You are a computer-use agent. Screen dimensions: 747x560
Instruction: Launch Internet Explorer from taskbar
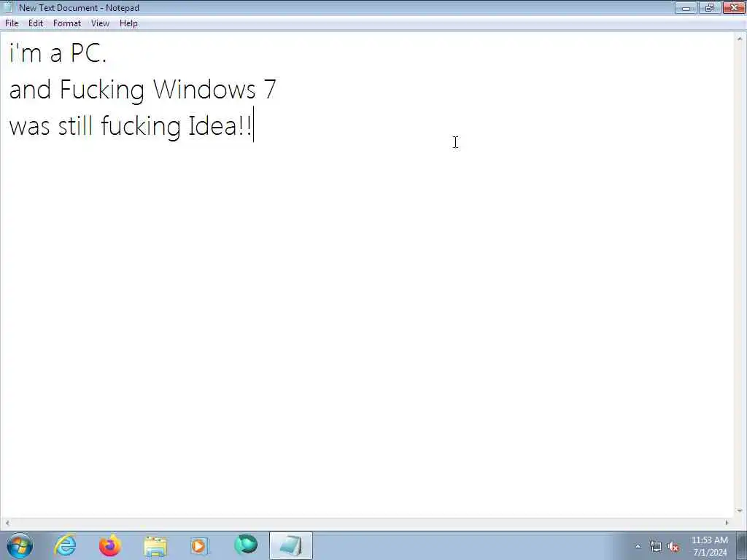point(65,545)
